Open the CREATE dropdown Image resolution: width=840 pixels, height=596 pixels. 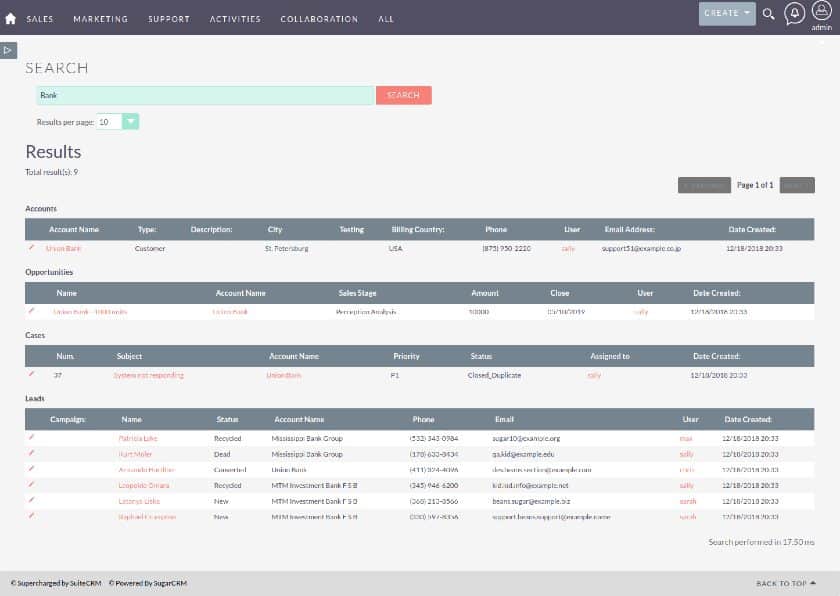coord(727,13)
